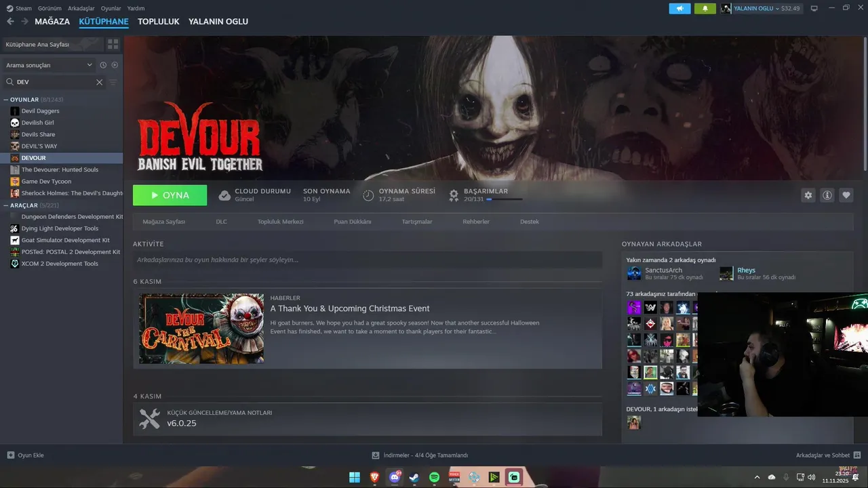The image size is (868, 488).
Task: Select Dying Light Developer Tools
Action: (61, 228)
